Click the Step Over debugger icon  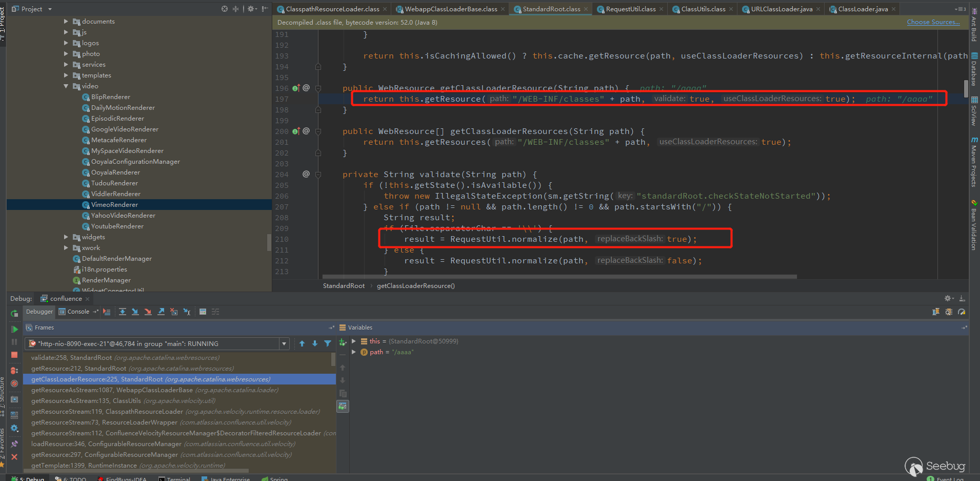(x=123, y=312)
